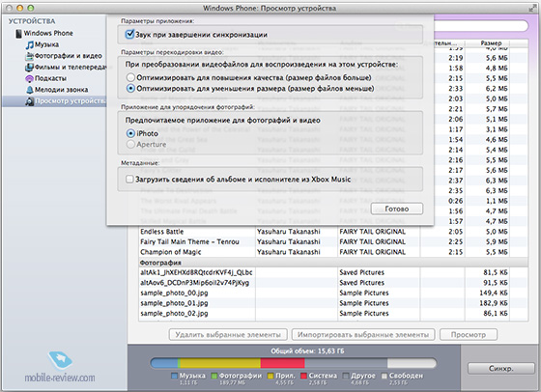Select Windows Phone device in sidebar
Screen dimensions: 541x392
pyautogui.click(x=48, y=34)
